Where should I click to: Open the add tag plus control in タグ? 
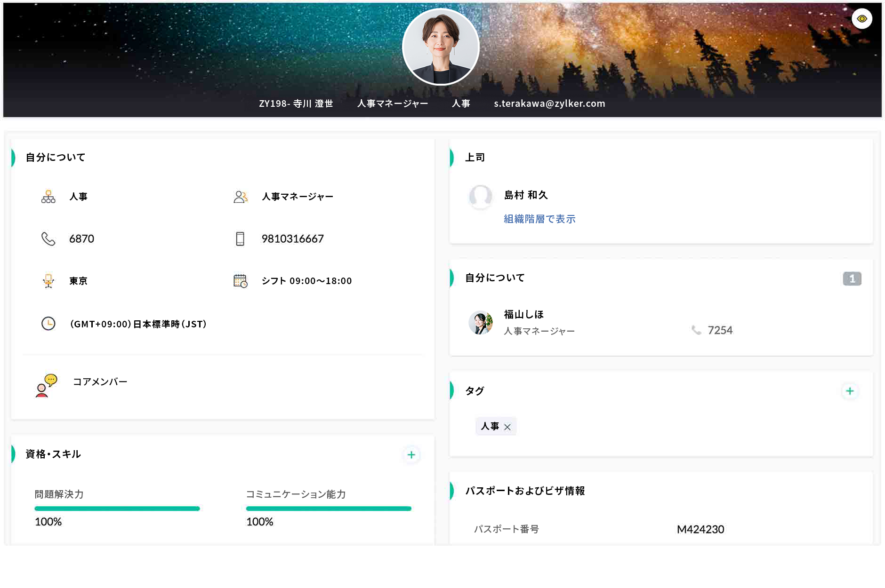[x=850, y=390]
